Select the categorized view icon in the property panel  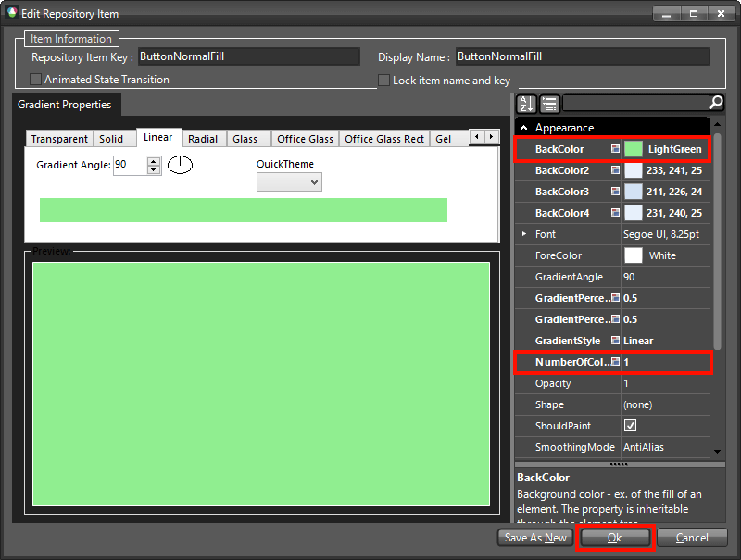[x=549, y=103]
